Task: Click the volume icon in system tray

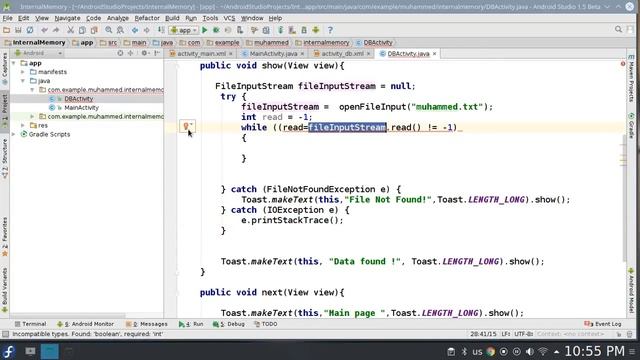Action: click(530, 351)
